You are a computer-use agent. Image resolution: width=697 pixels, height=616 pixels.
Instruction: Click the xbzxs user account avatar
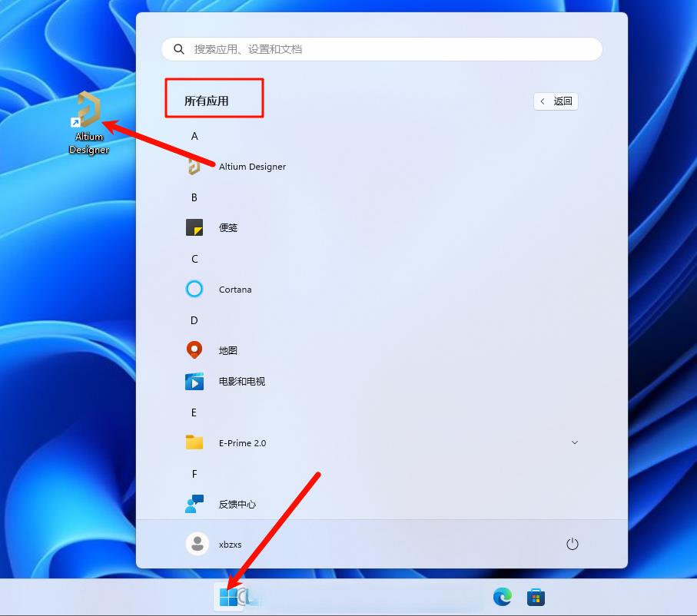pyautogui.click(x=197, y=544)
